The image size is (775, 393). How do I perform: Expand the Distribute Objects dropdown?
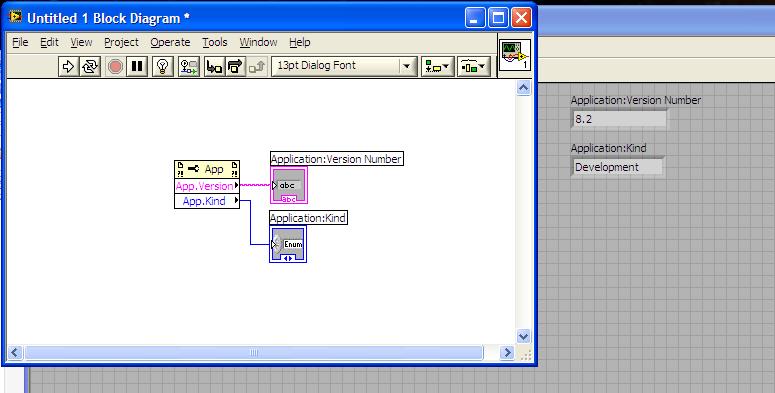tap(474, 66)
